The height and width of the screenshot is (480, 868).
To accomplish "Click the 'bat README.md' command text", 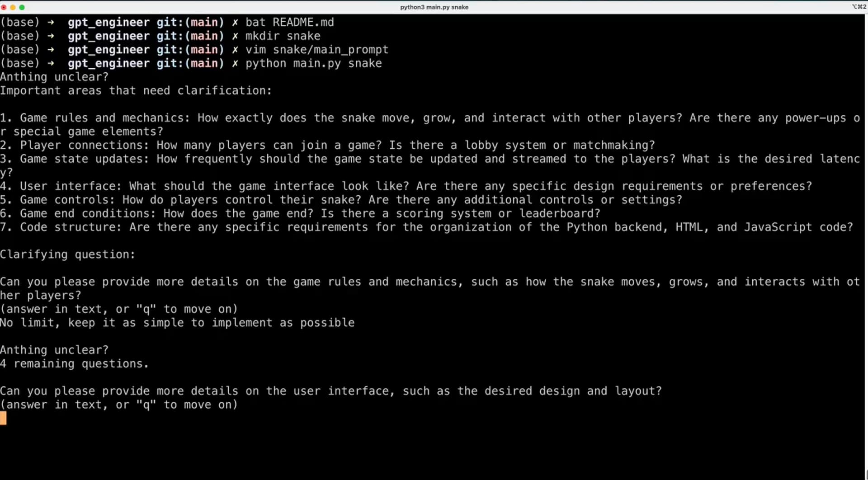I will click(289, 23).
